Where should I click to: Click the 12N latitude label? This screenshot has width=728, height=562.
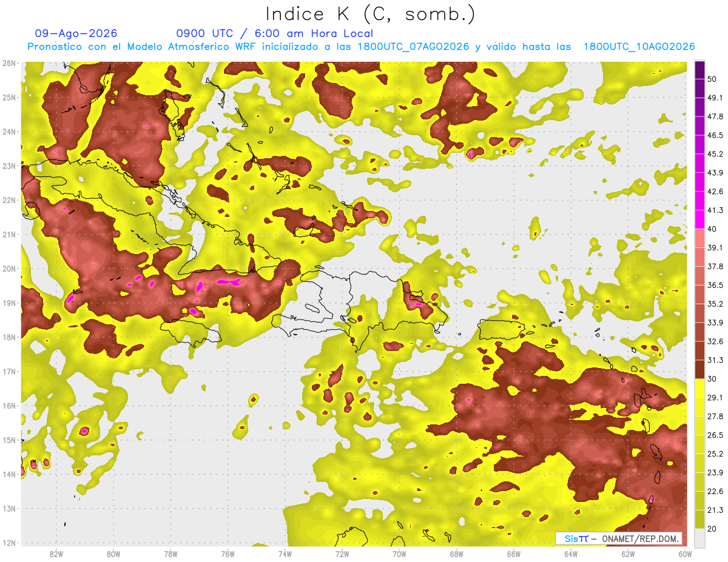(9, 543)
